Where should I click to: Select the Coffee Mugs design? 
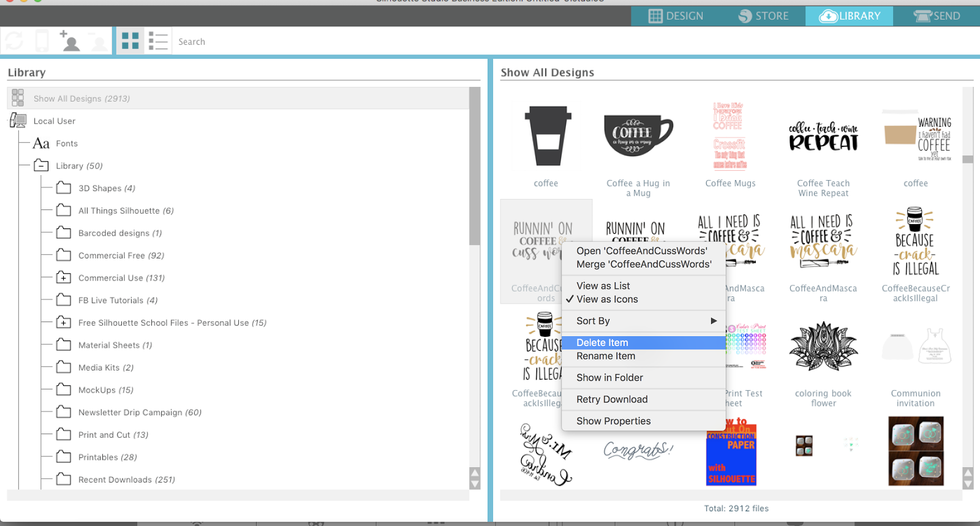(x=730, y=136)
